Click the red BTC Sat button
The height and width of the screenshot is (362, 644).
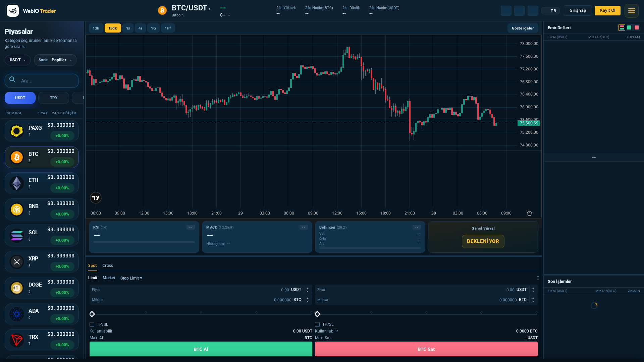point(426,349)
